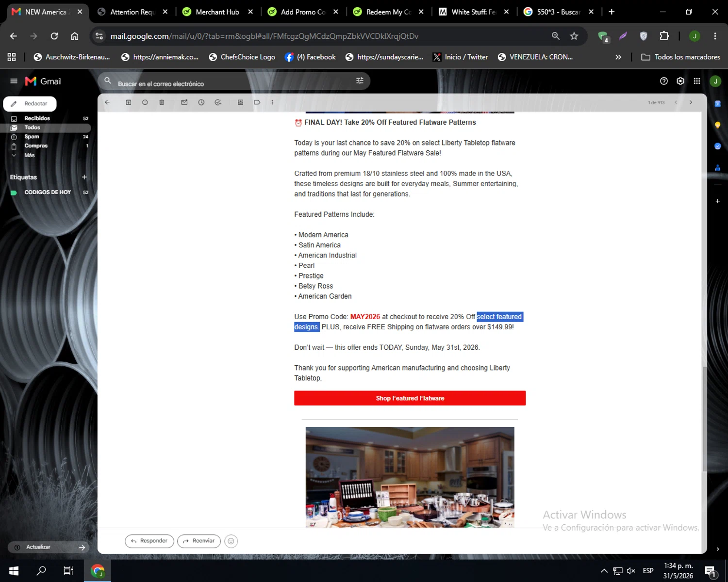The height and width of the screenshot is (582, 728).
Task: Open Windows taskbar search
Action: [x=41, y=571]
